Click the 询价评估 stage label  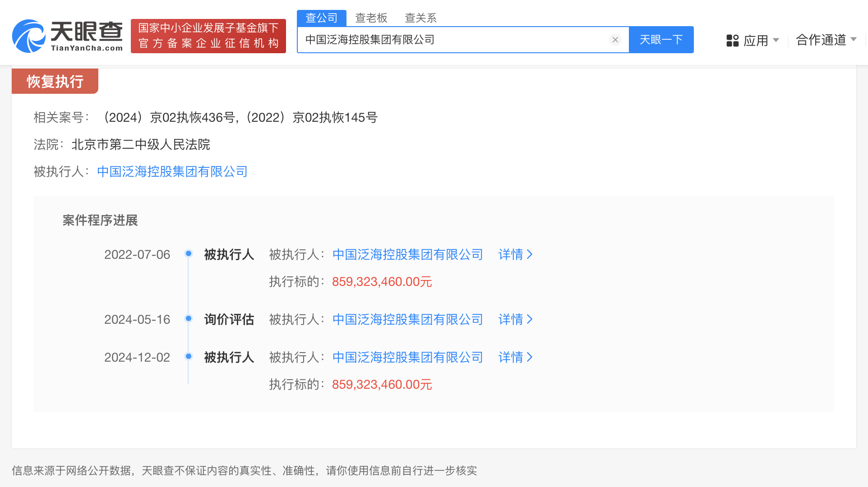(x=229, y=320)
